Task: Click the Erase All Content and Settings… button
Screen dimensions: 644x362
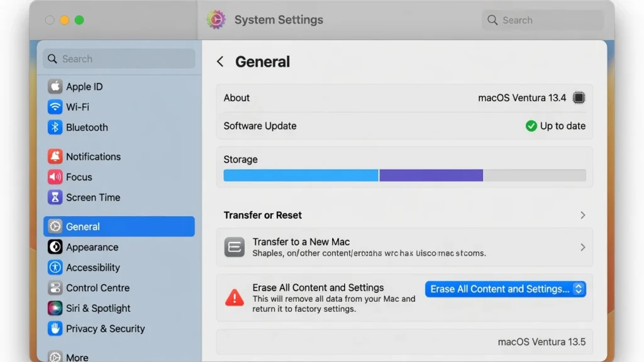Action: pyautogui.click(x=505, y=289)
